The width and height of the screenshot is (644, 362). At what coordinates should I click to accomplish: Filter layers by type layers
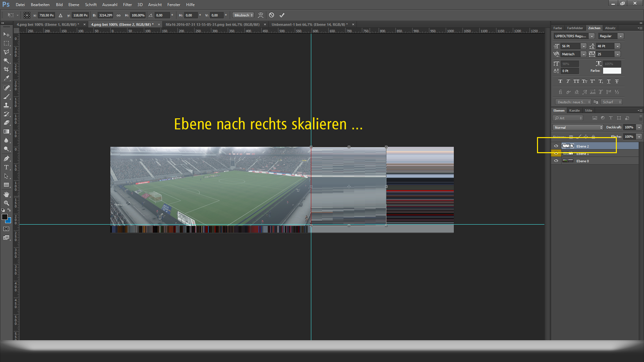pyautogui.click(x=611, y=118)
